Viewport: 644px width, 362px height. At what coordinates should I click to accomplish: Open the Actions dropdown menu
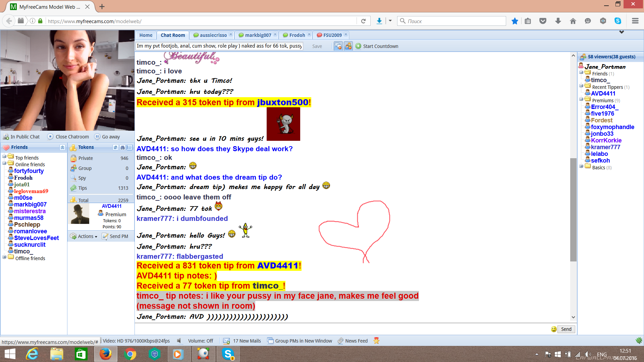coord(84,236)
